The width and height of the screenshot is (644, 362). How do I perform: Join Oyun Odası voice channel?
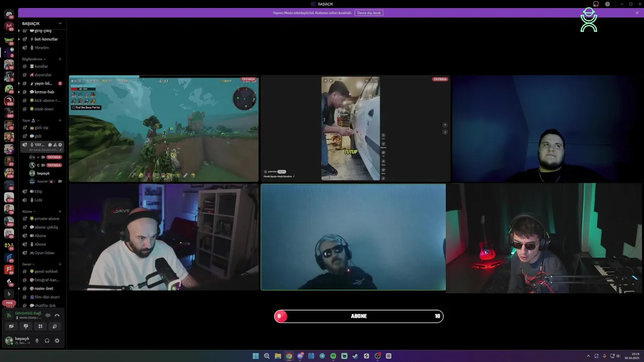[42, 253]
